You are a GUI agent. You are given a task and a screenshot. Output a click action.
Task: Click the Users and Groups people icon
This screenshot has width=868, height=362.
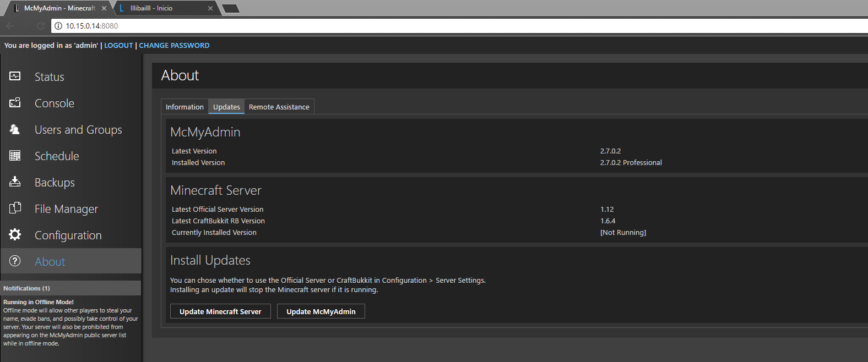click(15, 129)
